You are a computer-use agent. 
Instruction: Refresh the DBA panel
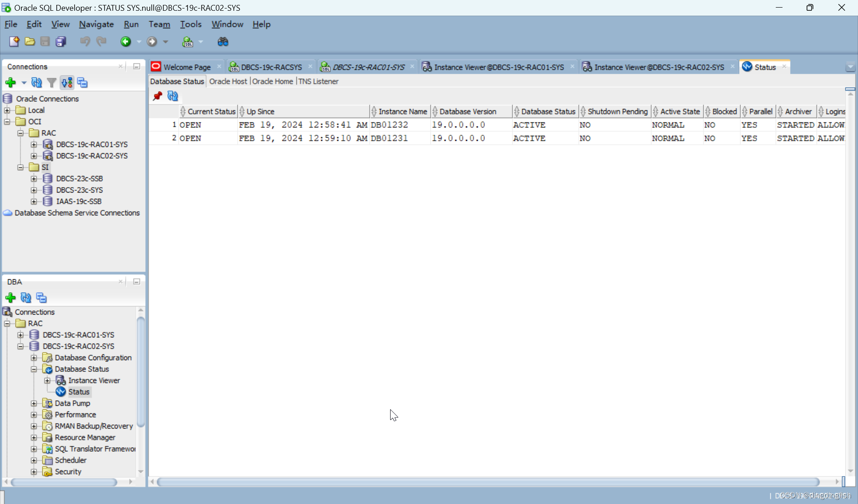pyautogui.click(x=26, y=298)
